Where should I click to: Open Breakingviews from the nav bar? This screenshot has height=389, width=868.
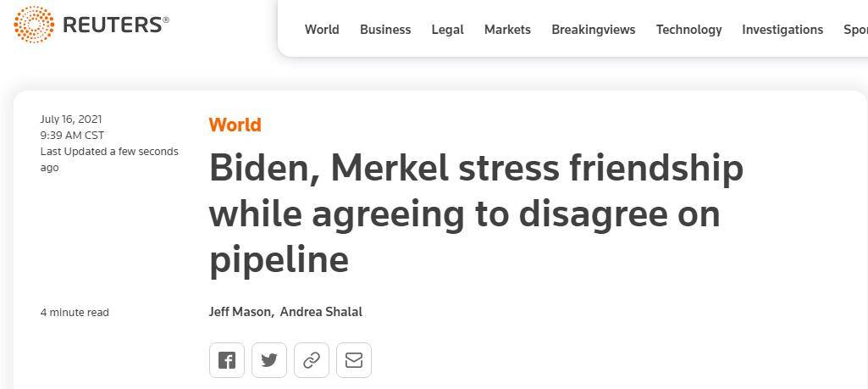pos(593,30)
